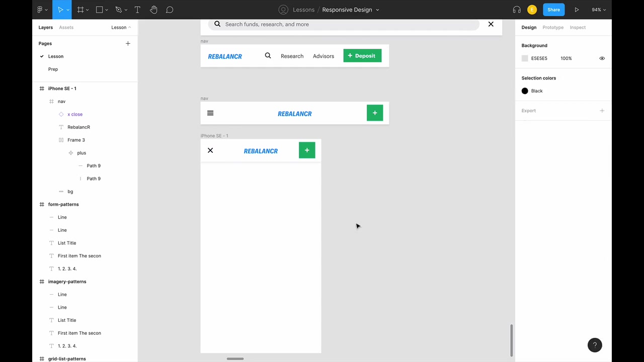The image size is (644, 362).
Task: Select the Text tool
Action: point(137,10)
